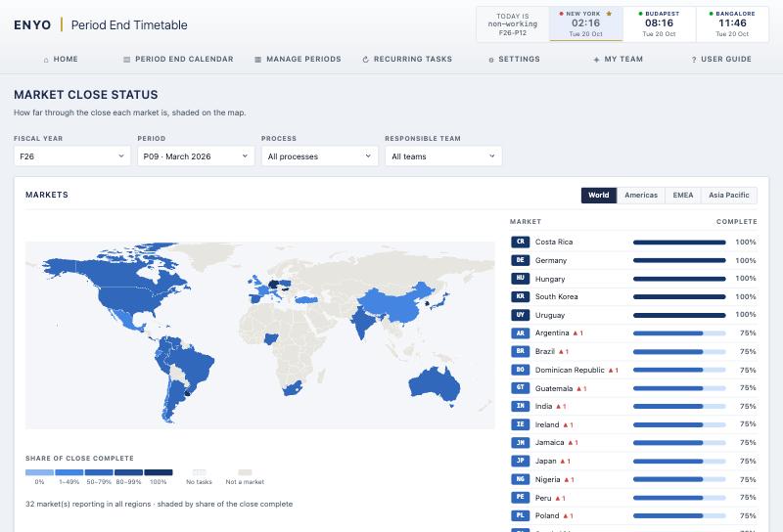This screenshot has height=532, width=783.
Task: Open the Fiscal Year F26 dropdown
Action: pyautogui.click(x=71, y=156)
